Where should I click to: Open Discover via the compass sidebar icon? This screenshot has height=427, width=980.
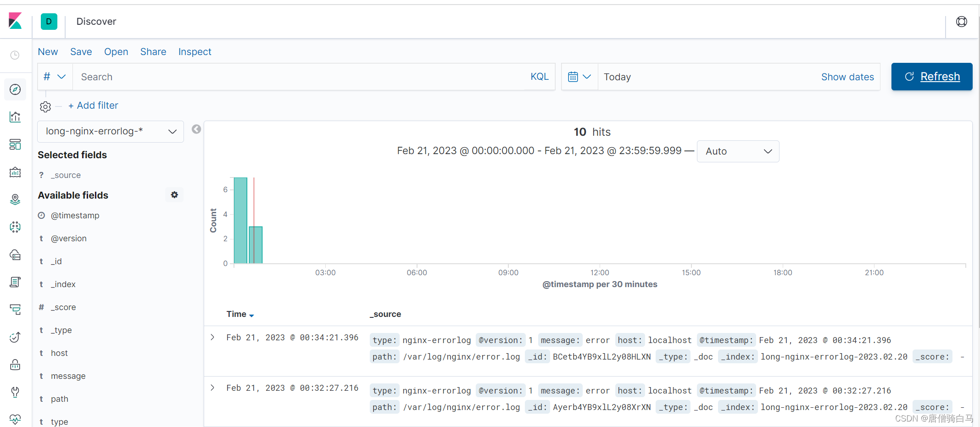[15, 89]
